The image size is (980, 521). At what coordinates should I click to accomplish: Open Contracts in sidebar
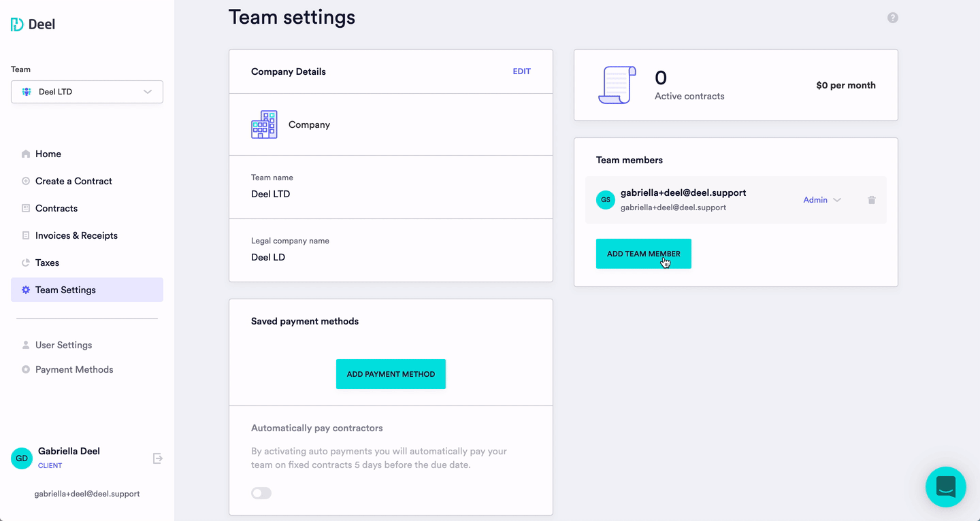pos(87,208)
